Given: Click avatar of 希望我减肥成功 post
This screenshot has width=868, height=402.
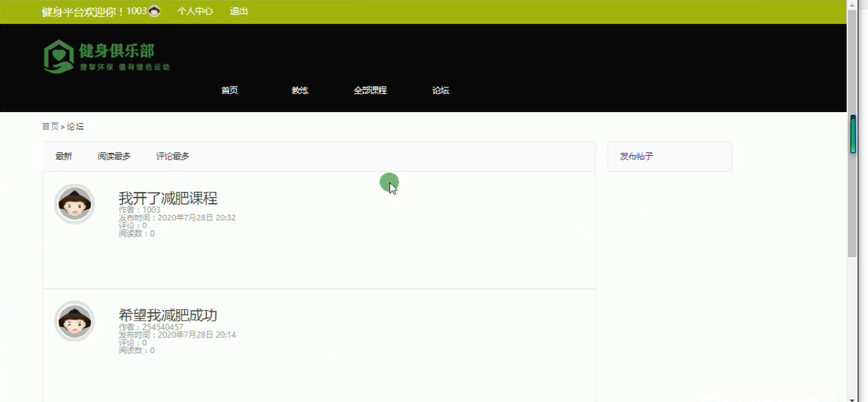Looking at the screenshot, I should [x=75, y=320].
